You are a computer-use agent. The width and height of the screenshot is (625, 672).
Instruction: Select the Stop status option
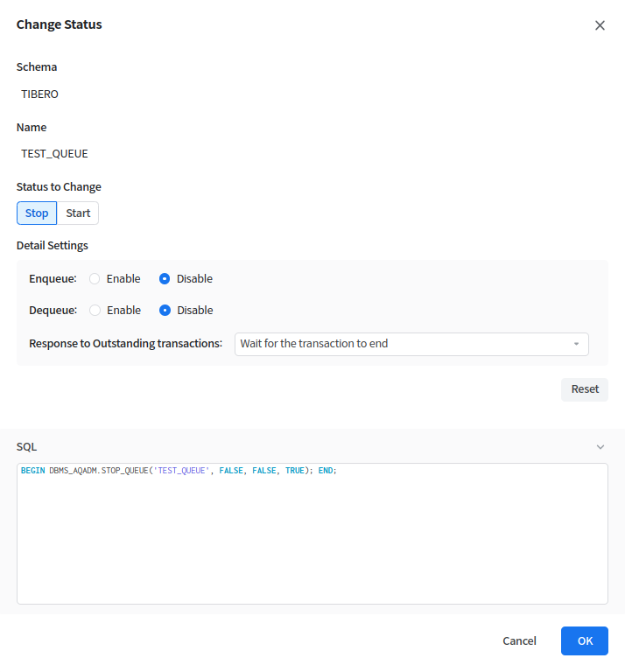(x=37, y=213)
